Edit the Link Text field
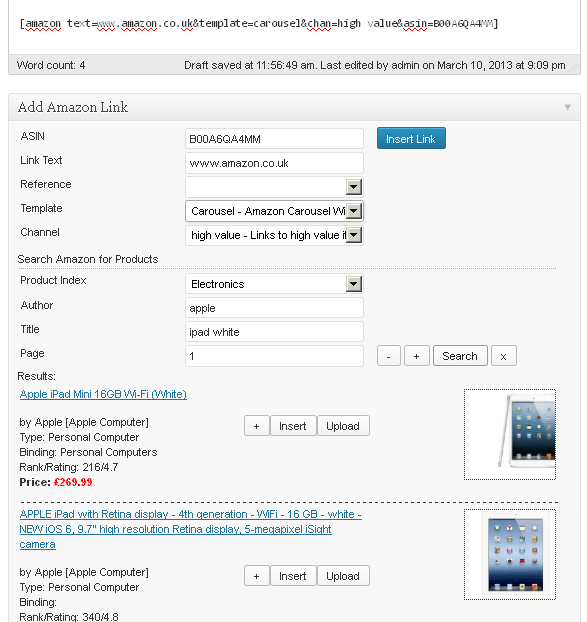 [274, 163]
